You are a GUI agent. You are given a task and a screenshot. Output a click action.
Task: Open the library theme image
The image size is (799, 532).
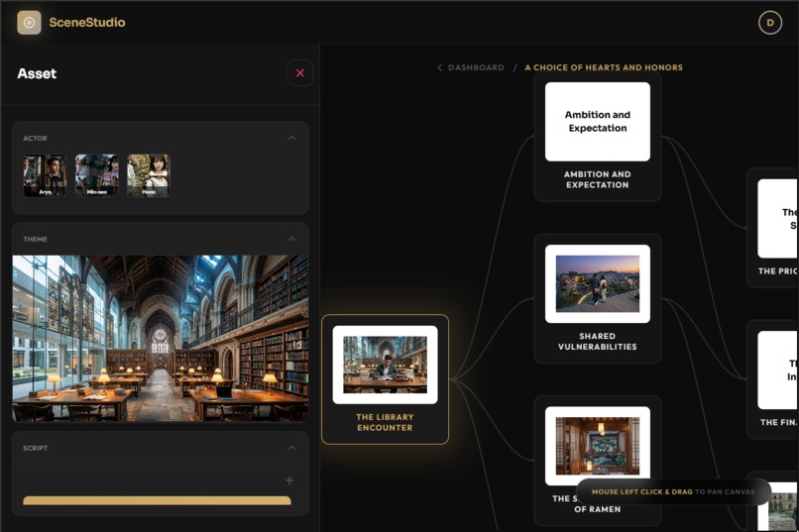click(161, 338)
